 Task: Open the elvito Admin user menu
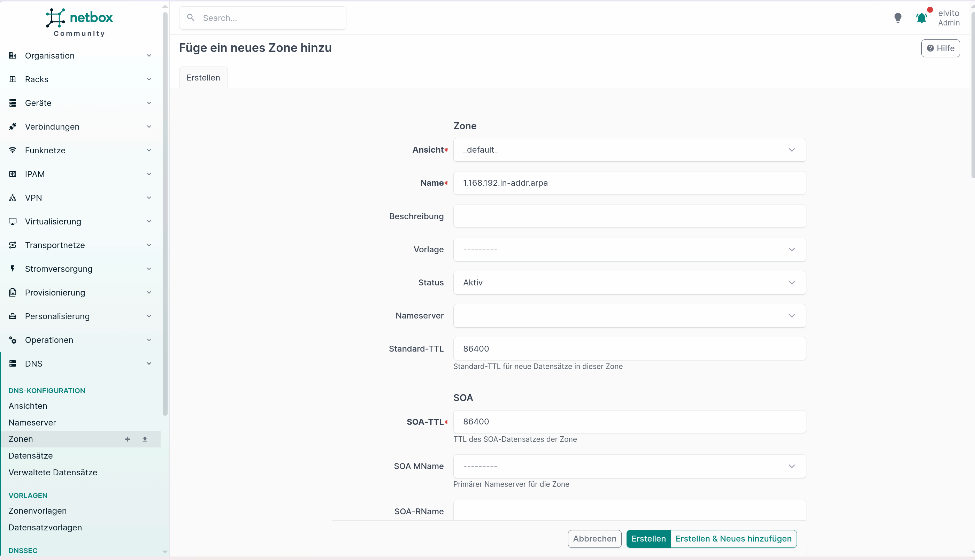(949, 18)
